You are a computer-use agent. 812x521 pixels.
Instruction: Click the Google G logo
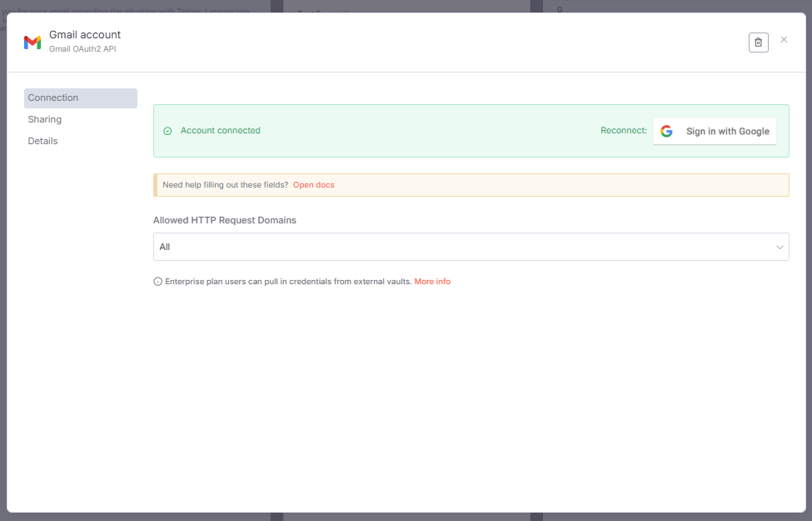(x=666, y=131)
